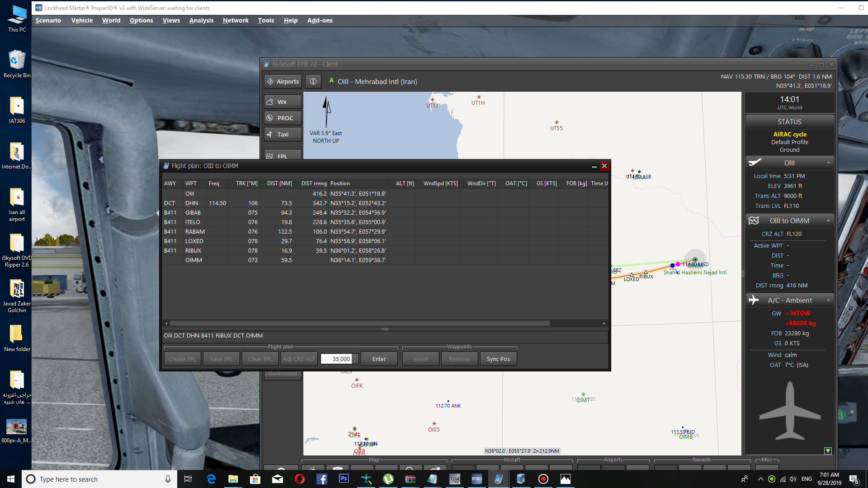Open the Scenario menu
The height and width of the screenshot is (488, 868).
coord(48,20)
